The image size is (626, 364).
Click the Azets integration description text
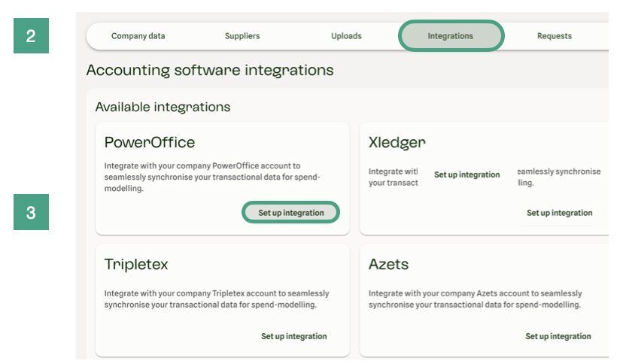(x=475, y=299)
